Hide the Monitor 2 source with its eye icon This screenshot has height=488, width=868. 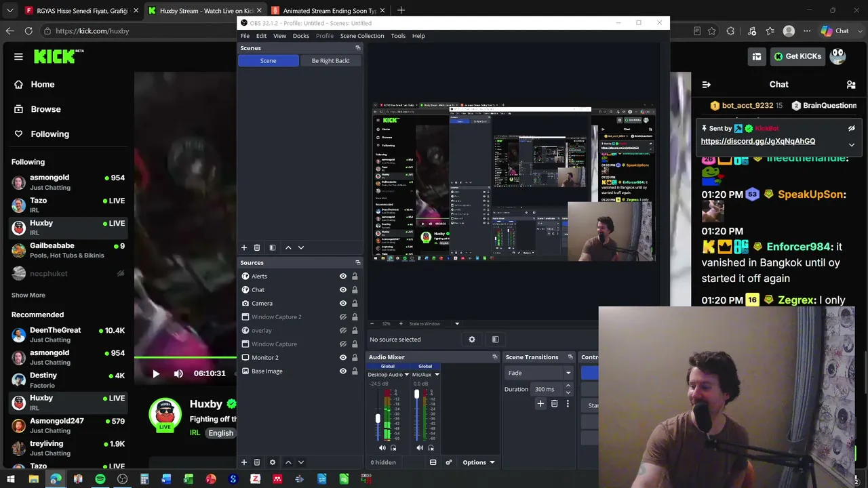[343, 358]
